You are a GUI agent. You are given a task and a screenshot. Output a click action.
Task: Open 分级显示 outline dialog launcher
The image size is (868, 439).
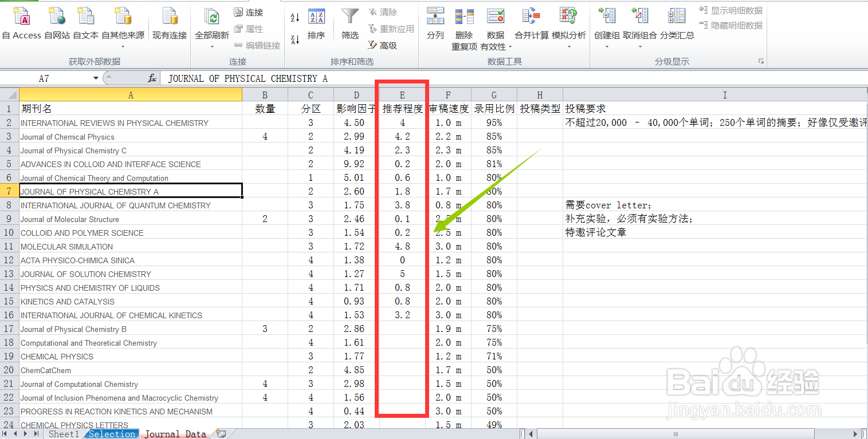point(761,61)
